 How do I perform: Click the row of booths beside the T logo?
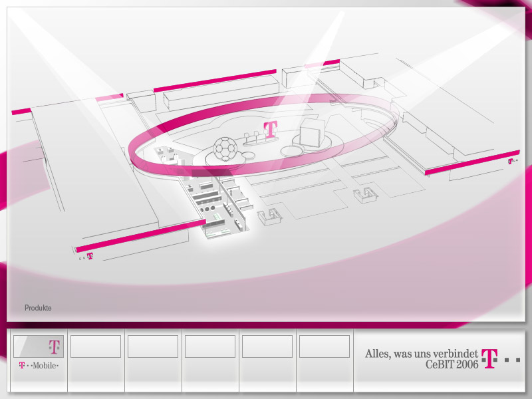click(x=253, y=140)
